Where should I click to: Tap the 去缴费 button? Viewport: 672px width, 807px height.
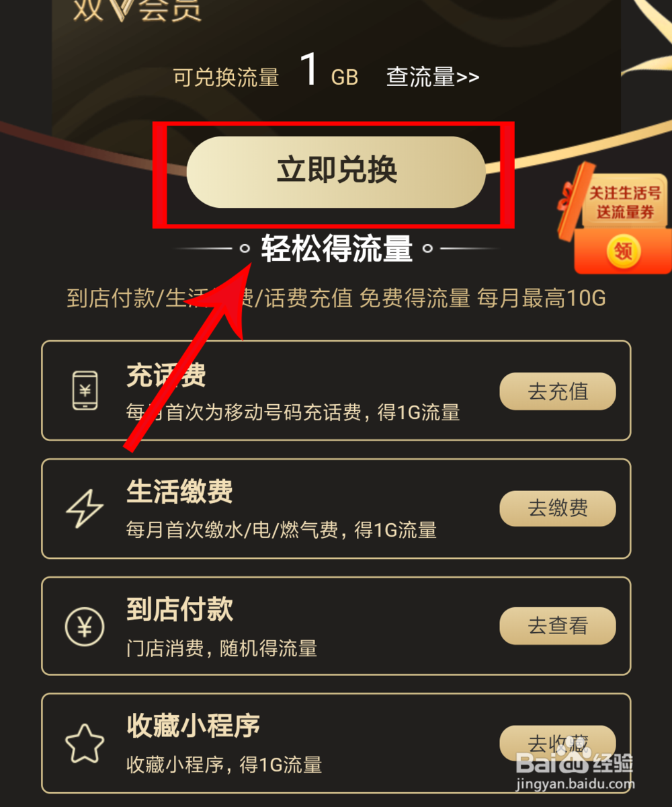[x=558, y=508]
